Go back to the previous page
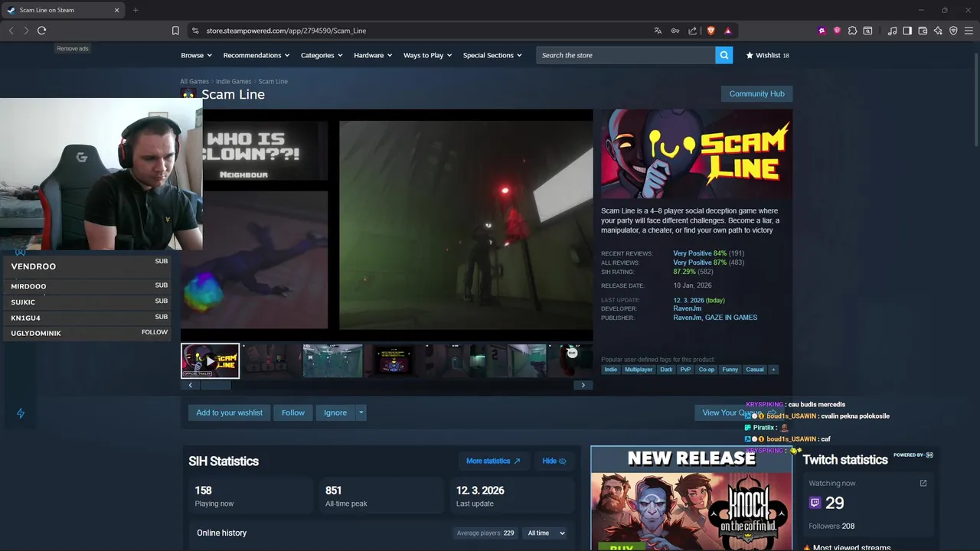Image resolution: width=980 pixels, height=551 pixels. tap(11, 31)
